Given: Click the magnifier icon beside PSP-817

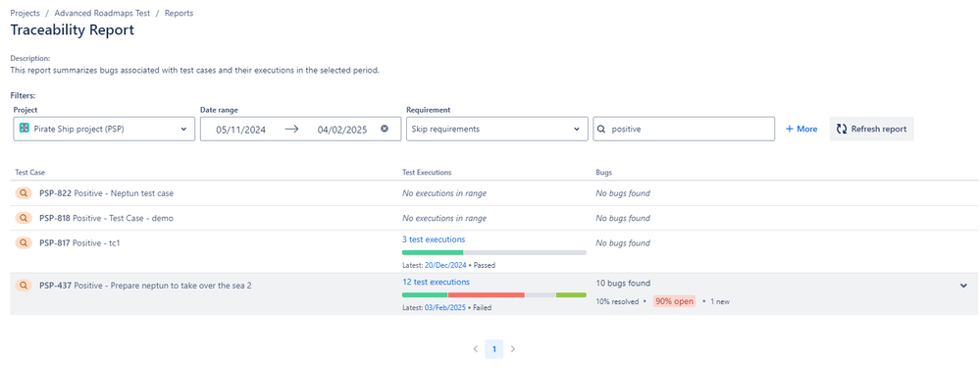Looking at the screenshot, I should click(24, 242).
